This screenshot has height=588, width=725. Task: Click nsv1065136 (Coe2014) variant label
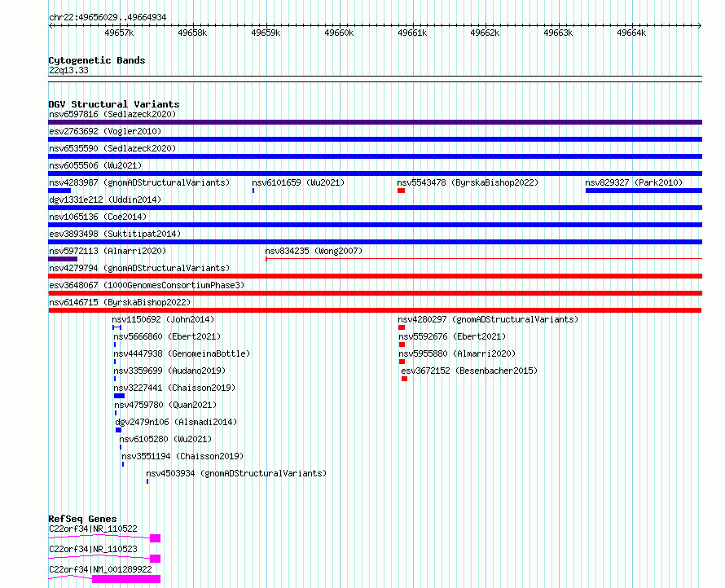pos(98,217)
